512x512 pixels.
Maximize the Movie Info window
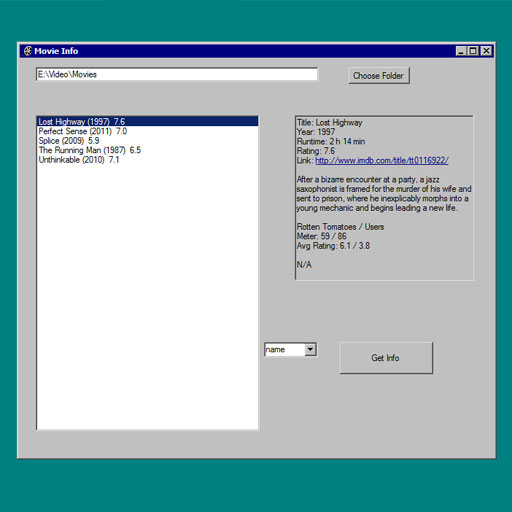(x=473, y=51)
